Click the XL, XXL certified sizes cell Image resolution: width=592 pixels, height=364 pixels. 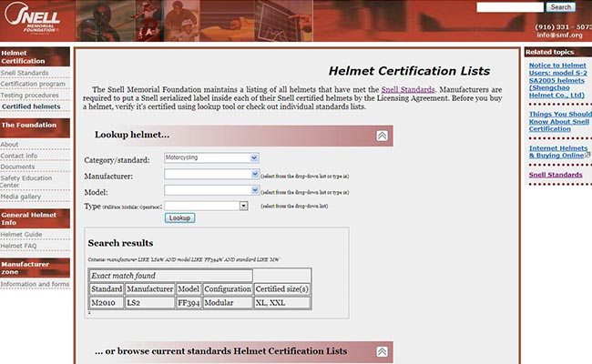281,302
